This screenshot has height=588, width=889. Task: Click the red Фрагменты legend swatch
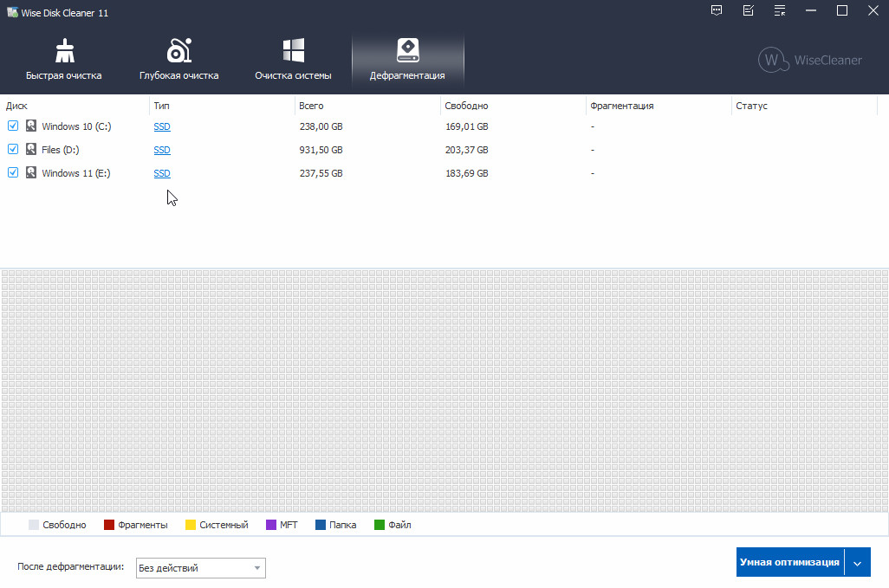tap(109, 525)
